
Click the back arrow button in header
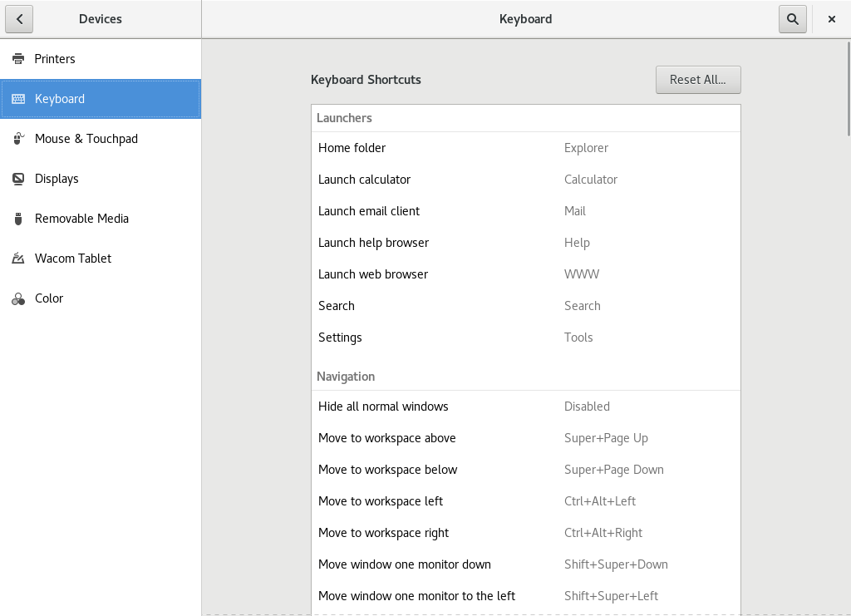click(x=18, y=19)
